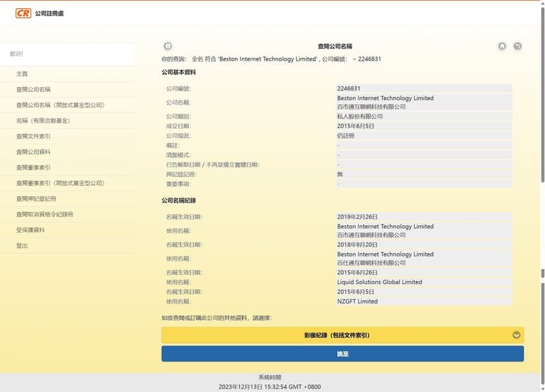Click the 歡迎! welcome box in sidebar
545x392 pixels.
[67, 54]
